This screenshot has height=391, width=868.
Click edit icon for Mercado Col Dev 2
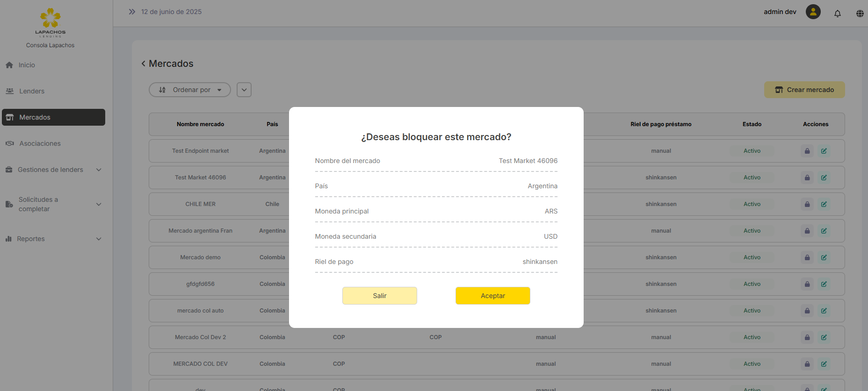click(x=824, y=337)
